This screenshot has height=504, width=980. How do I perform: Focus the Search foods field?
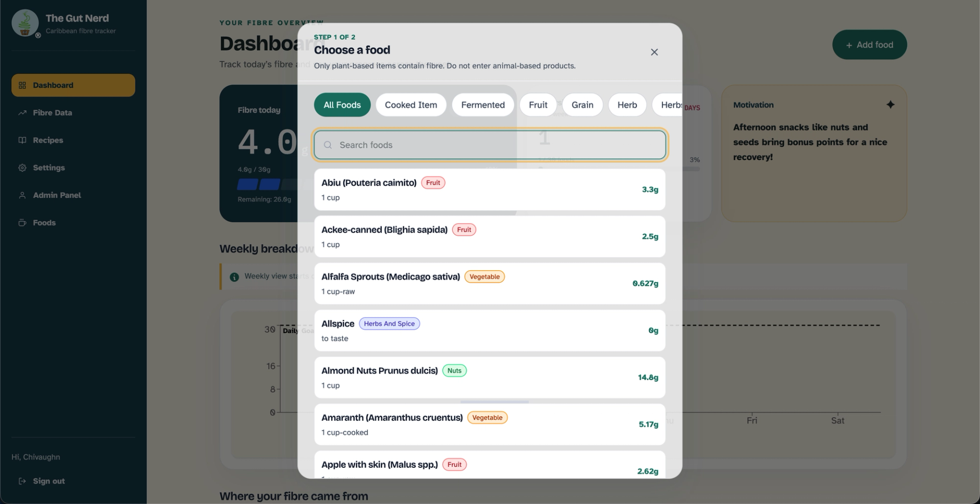490,145
